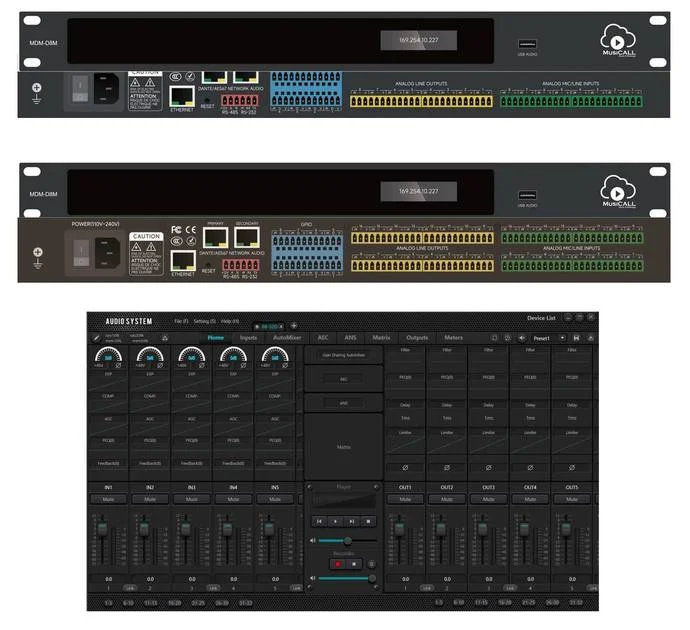
Task: Toggle the IN1 phase invert symbol
Action: tap(118, 365)
